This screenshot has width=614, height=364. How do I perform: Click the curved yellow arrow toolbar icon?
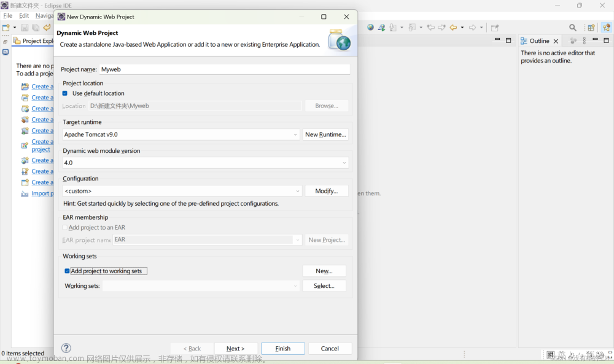click(x=47, y=28)
